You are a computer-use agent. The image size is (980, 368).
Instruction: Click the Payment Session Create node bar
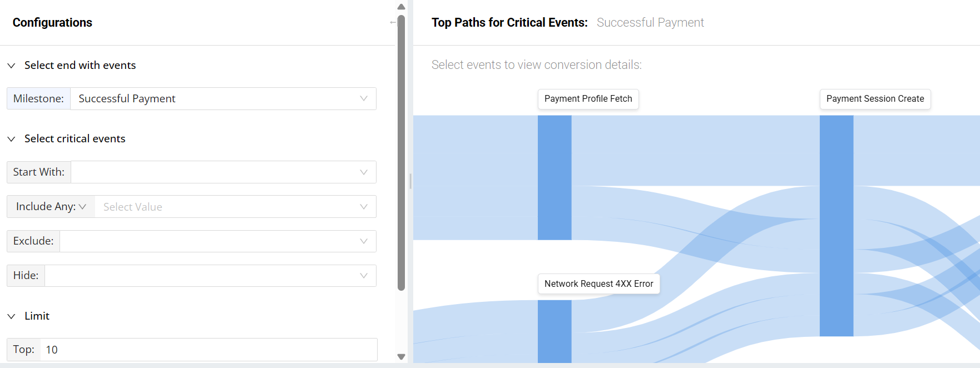tap(837, 225)
